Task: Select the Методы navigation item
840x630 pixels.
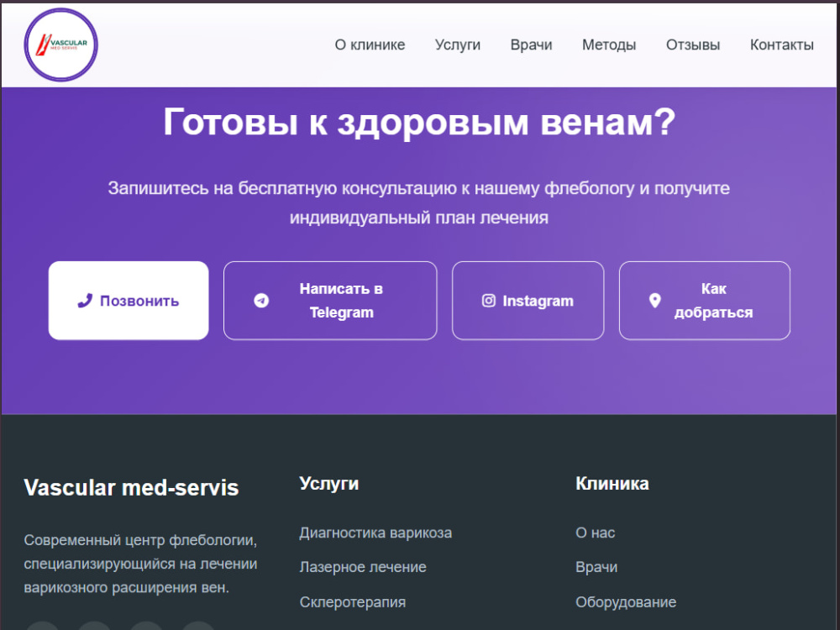Action: tap(609, 45)
